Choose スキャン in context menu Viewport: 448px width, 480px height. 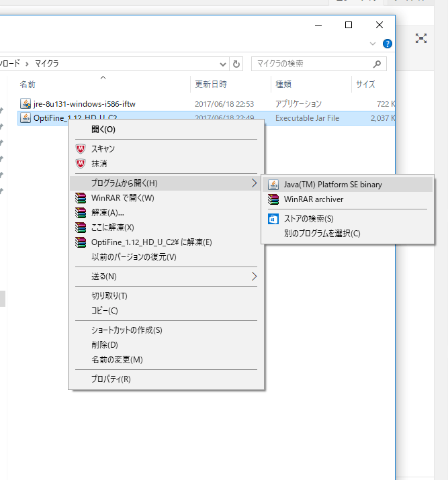click(x=167, y=149)
